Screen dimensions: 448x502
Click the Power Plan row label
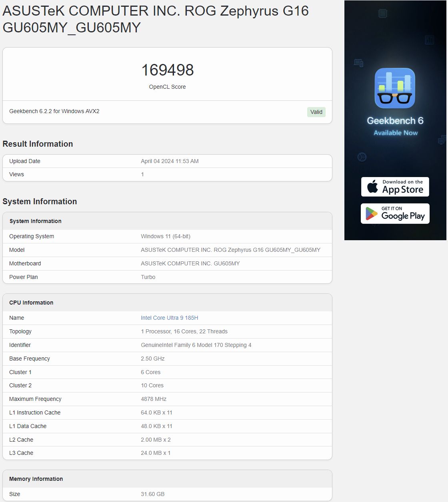pos(24,277)
